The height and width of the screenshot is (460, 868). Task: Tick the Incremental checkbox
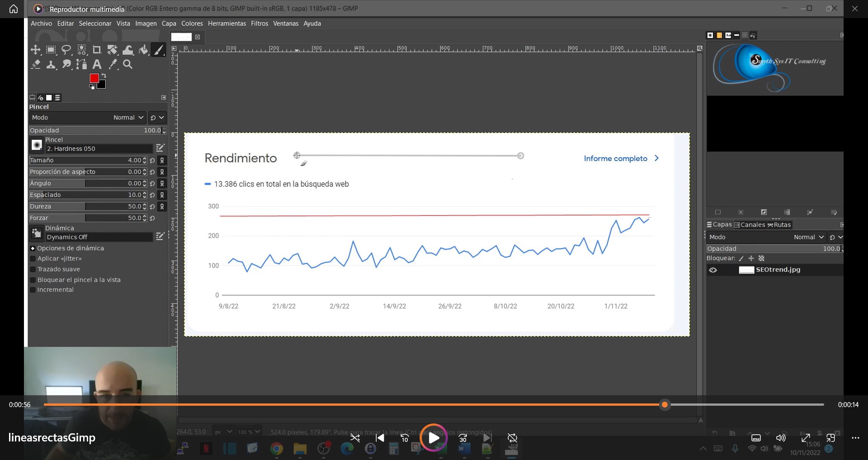[x=33, y=290]
